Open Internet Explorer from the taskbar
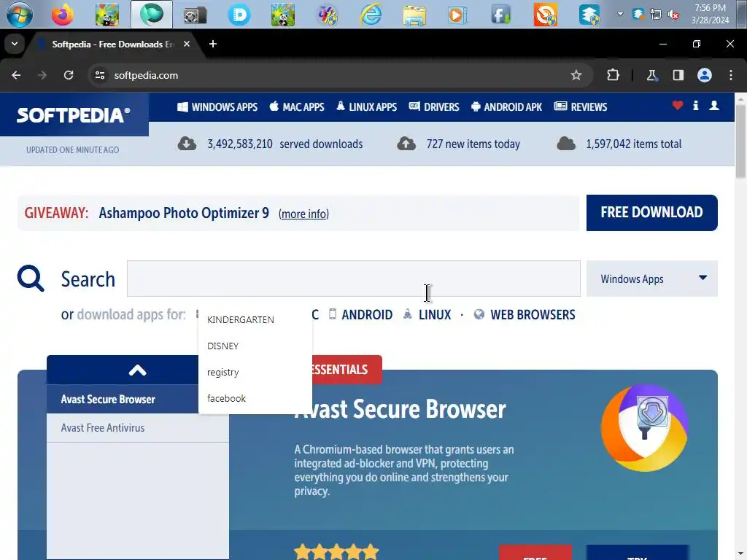 pyautogui.click(x=371, y=15)
